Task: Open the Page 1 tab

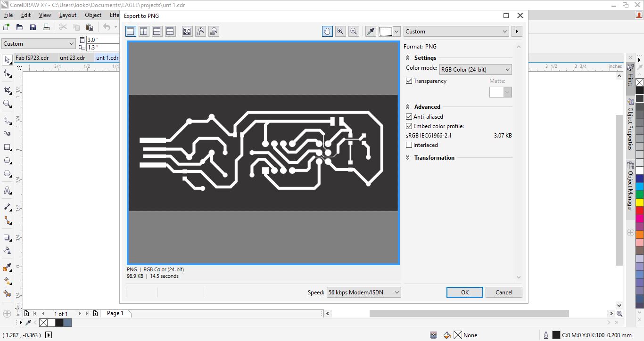Action: click(x=115, y=313)
